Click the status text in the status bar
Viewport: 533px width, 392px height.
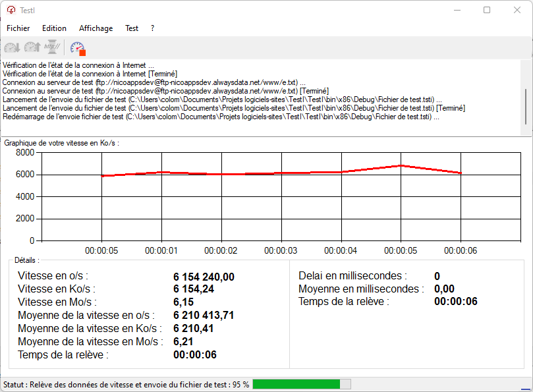coord(125,384)
